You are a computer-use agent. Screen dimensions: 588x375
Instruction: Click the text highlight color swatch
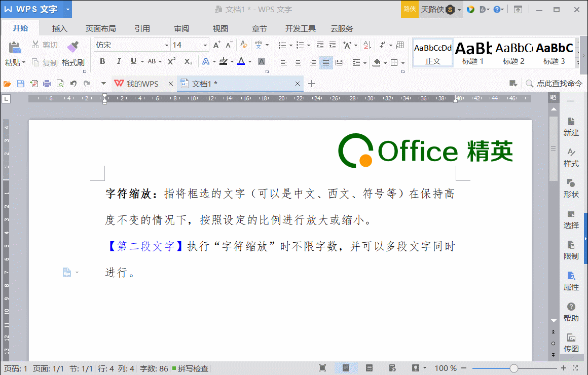224,61
